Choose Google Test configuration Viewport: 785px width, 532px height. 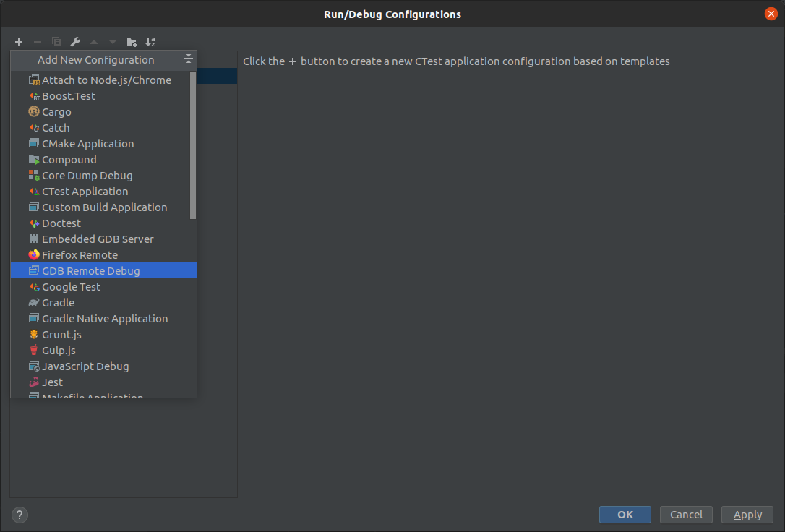[x=103, y=287]
